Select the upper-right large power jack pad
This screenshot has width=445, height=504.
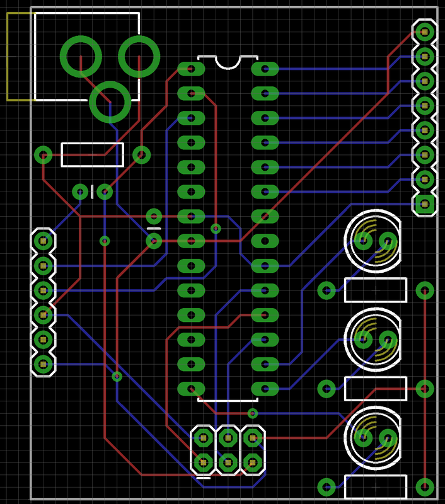point(139,56)
